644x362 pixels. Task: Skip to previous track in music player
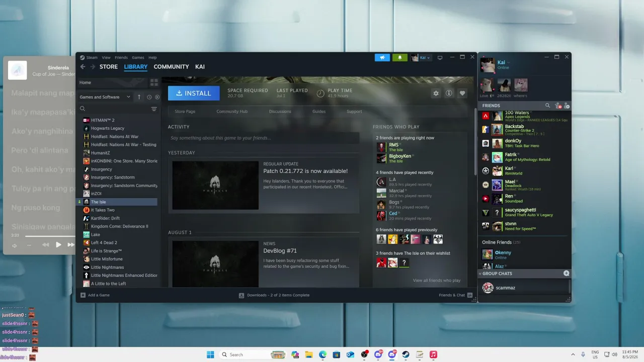tap(45, 245)
